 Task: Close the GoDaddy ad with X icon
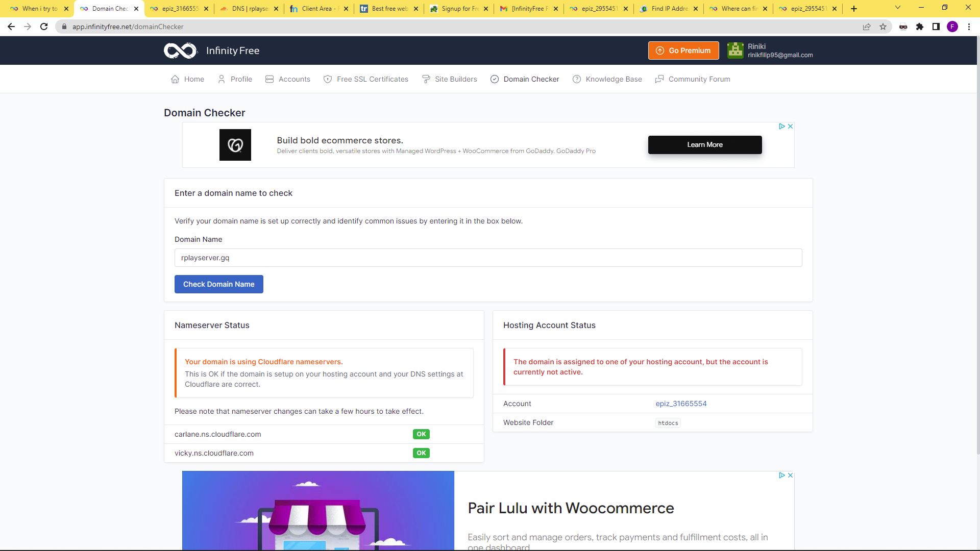790,126
